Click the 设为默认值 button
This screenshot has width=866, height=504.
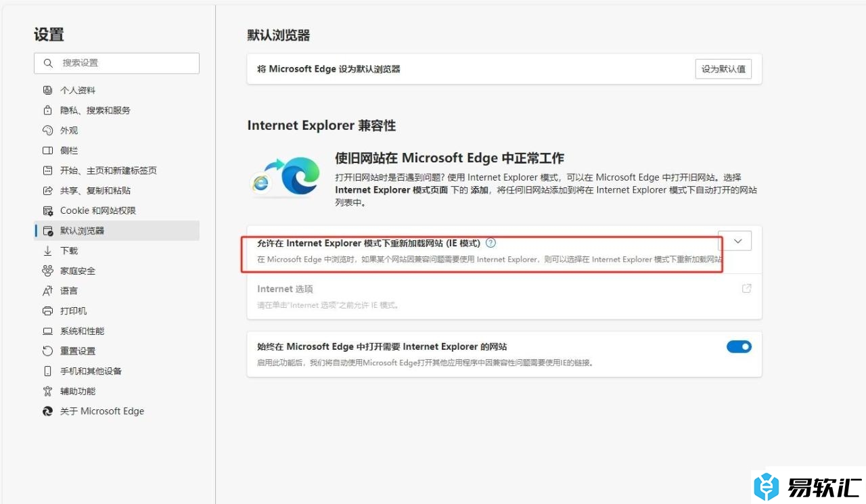tap(723, 69)
